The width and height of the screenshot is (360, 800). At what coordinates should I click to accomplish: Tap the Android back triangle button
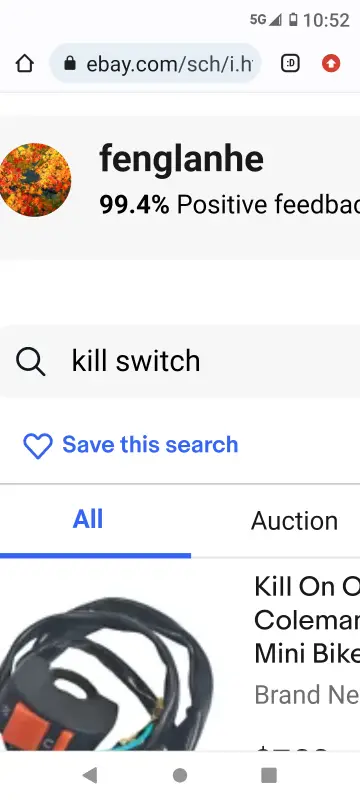tap(90, 775)
